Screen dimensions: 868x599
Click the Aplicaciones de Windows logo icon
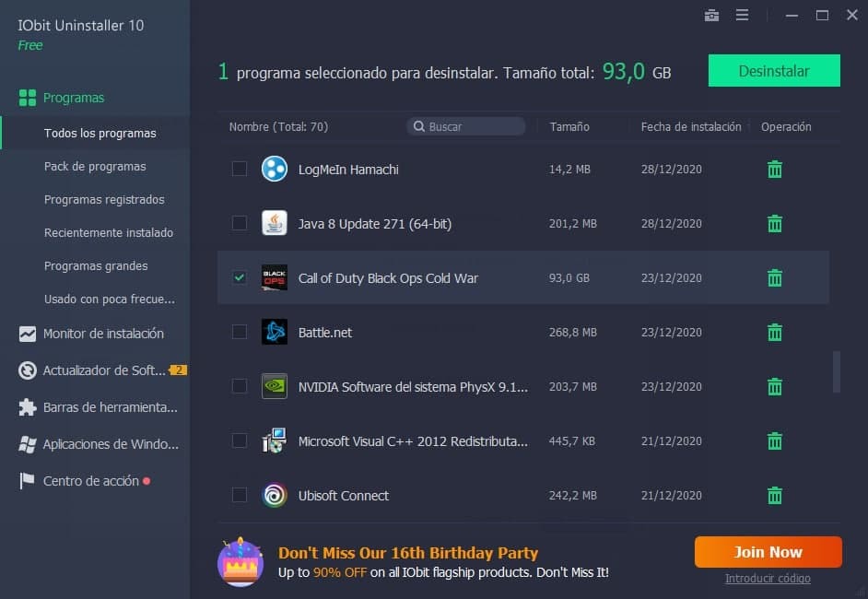(x=27, y=444)
